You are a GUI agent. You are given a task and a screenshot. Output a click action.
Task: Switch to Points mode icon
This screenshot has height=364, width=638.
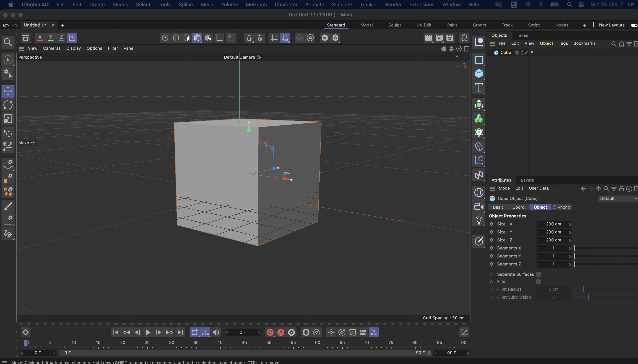[x=165, y=38]
